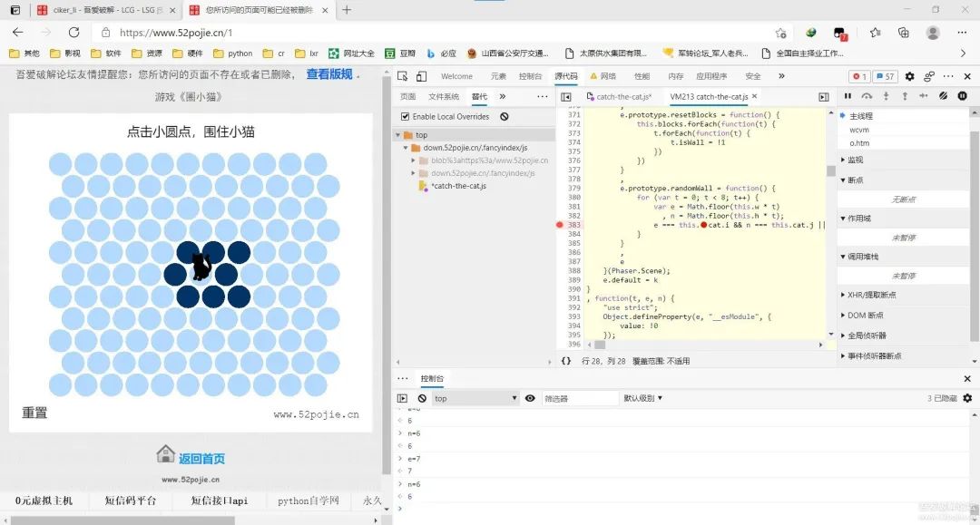Open the console context 'top' dropdown
Image resolution: width=980 pixels, height=525 pixels.
pos(474,398)
